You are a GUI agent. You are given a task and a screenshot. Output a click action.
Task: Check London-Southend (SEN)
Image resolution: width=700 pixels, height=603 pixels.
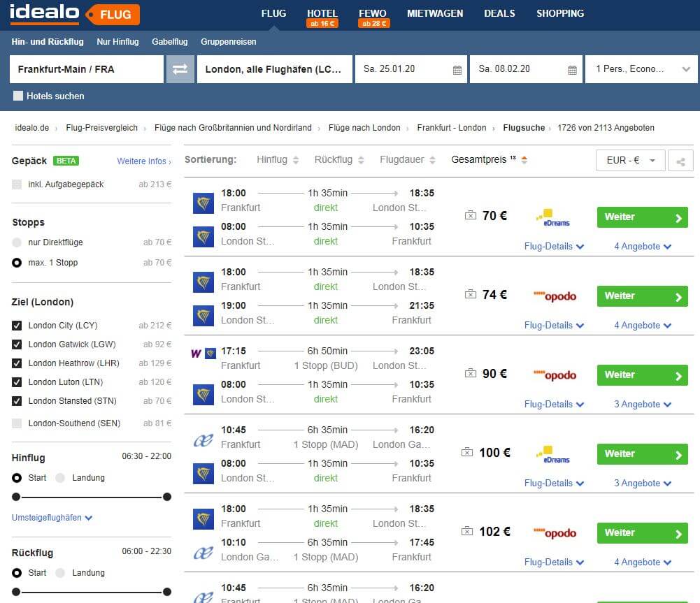point(17,423)
